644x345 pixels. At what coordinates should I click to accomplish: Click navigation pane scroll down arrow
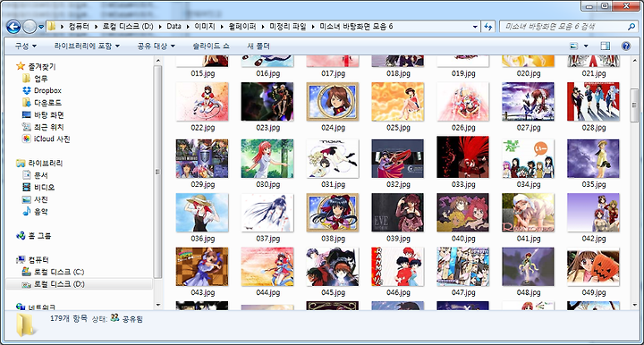click(158, 305)
